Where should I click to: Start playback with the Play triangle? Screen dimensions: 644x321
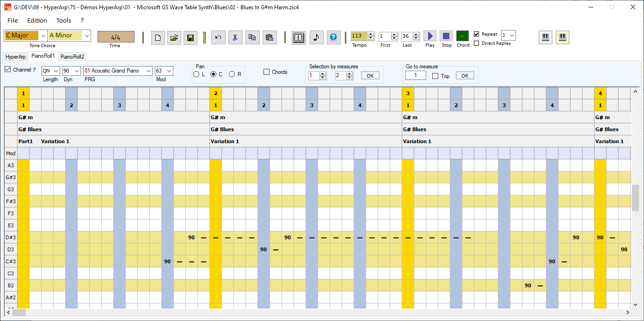click(x=430, y=36)
